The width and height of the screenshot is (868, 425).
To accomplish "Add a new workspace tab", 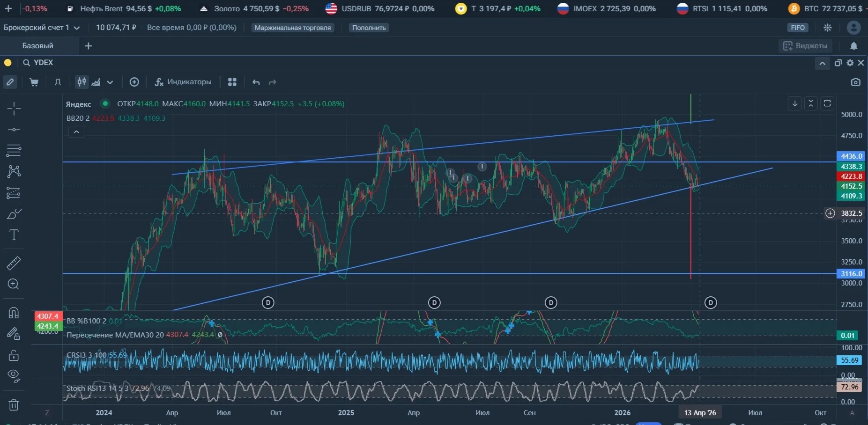I will click(x=89, y=46).
